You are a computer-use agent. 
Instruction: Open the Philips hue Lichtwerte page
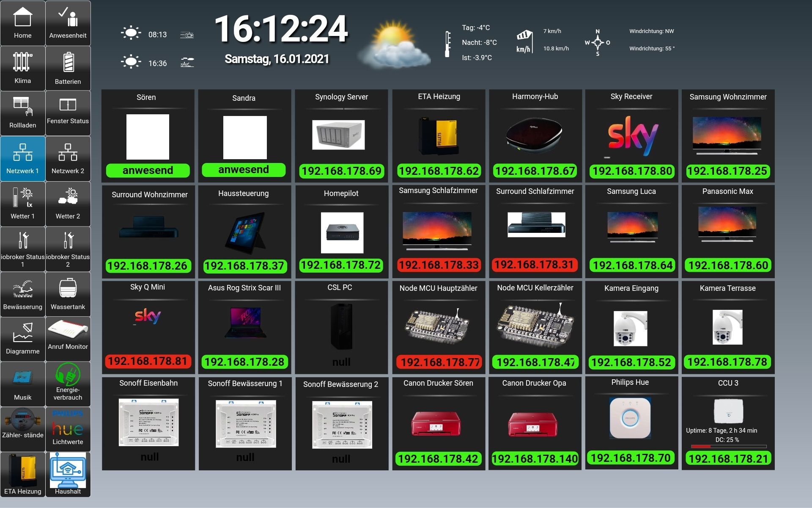[x=68, y=428]
